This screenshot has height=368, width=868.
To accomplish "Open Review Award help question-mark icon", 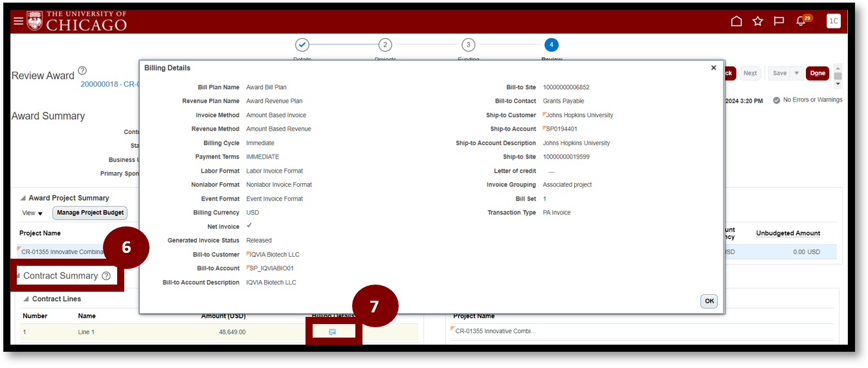I will tap(82, 70).
